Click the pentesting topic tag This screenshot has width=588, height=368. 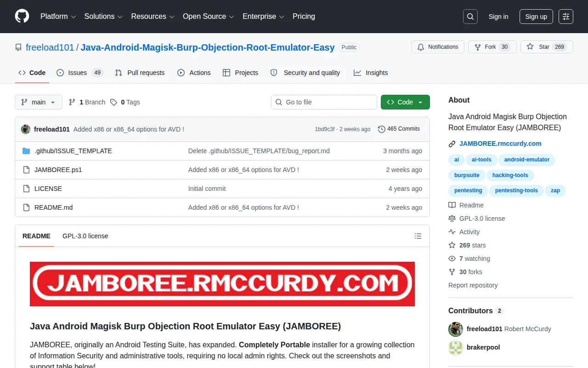tap(468, 190)
